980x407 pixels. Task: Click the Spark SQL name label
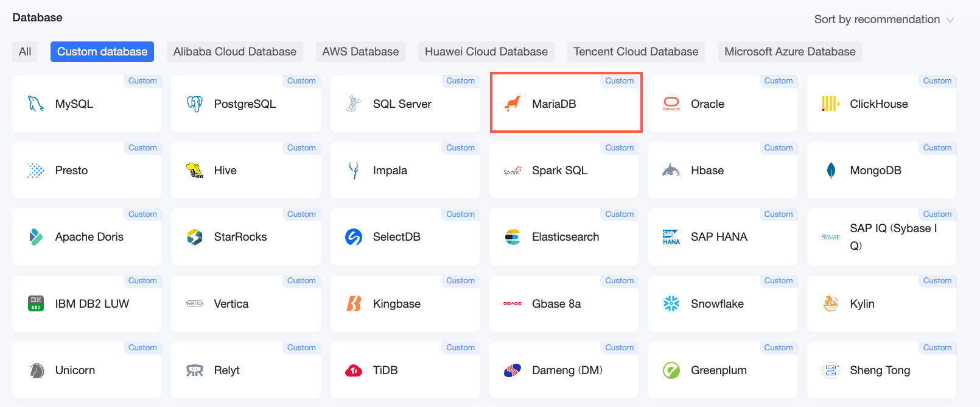pyautogui.click(x=560, y=171)
